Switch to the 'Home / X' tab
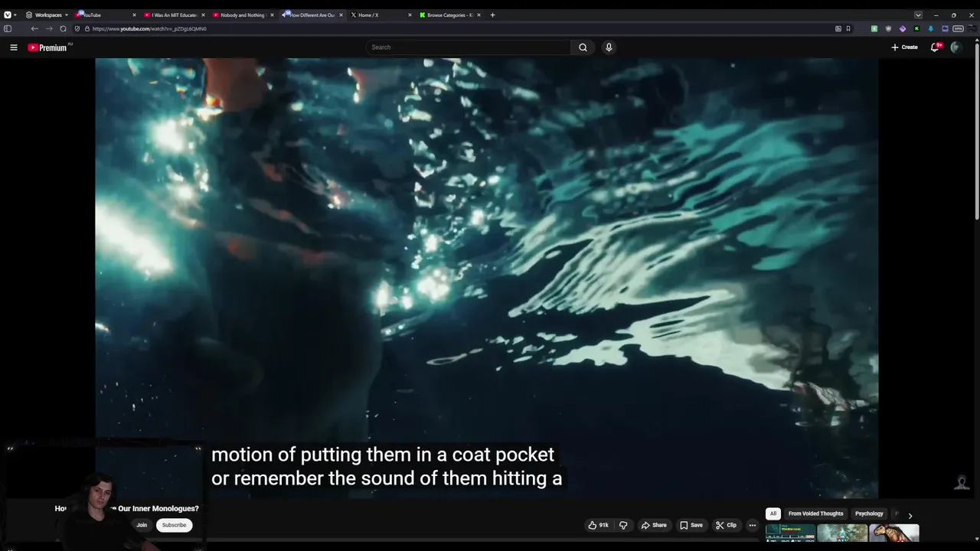The image size is (980, 551). click(380, 15)
